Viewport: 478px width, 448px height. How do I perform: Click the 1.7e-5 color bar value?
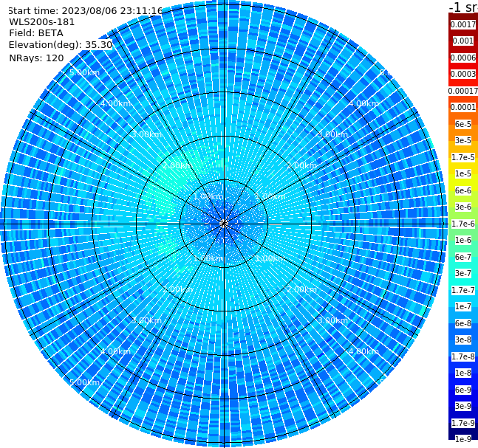(463, 157)
